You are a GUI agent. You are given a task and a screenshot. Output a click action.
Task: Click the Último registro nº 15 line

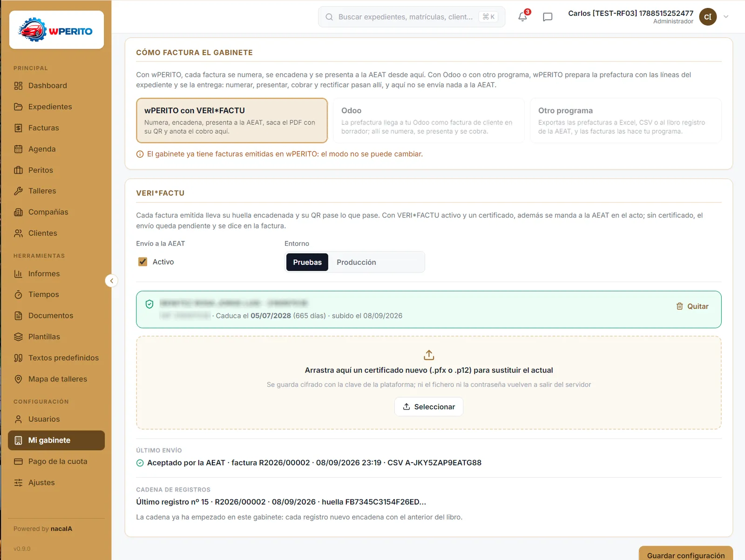point(281,502)
